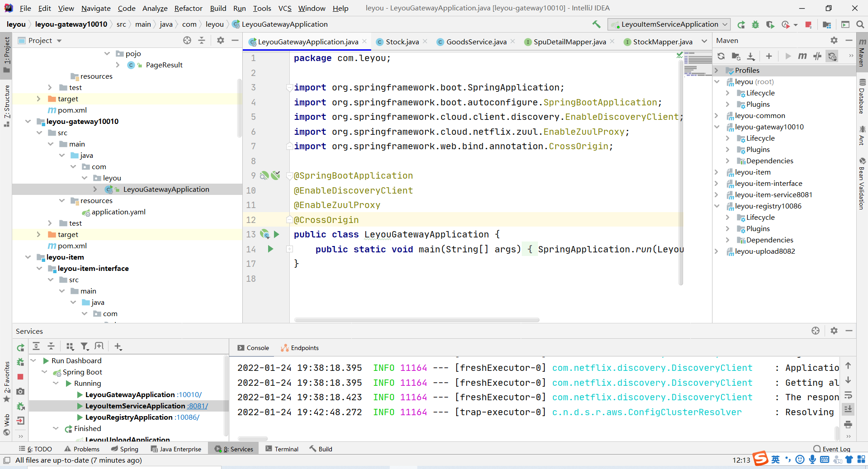Locate opened file in Project tree

[187, 40]
